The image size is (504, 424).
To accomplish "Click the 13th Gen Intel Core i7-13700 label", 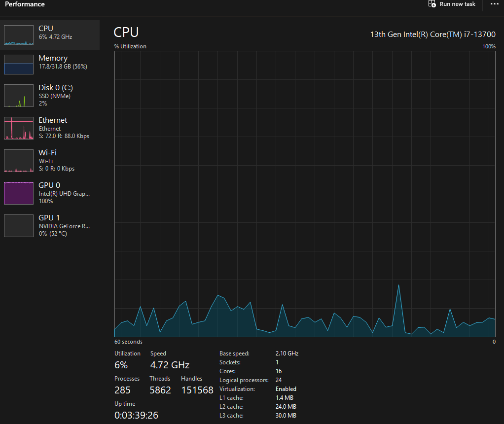I will coord(432,35).
